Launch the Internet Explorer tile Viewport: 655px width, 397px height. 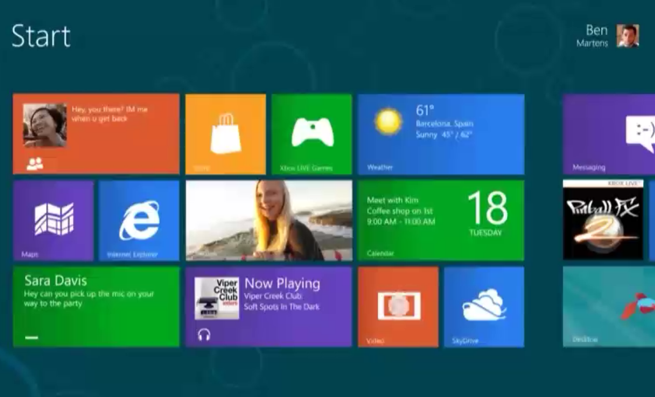139,221
